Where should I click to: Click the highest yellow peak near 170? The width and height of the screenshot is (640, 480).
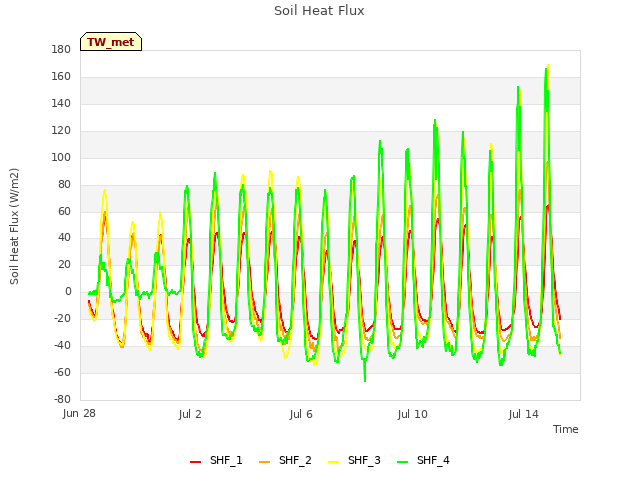click(548, 65)
